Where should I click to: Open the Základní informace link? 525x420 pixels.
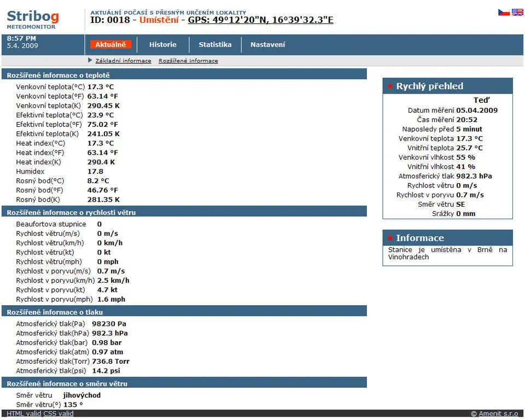[x=123, y=61]
